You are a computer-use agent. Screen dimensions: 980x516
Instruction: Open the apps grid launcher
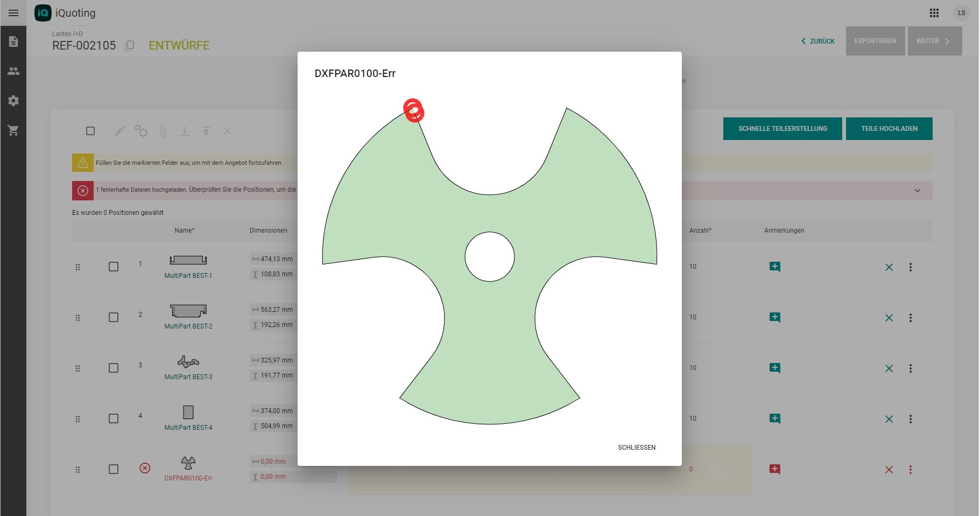[x=934, y=13]
